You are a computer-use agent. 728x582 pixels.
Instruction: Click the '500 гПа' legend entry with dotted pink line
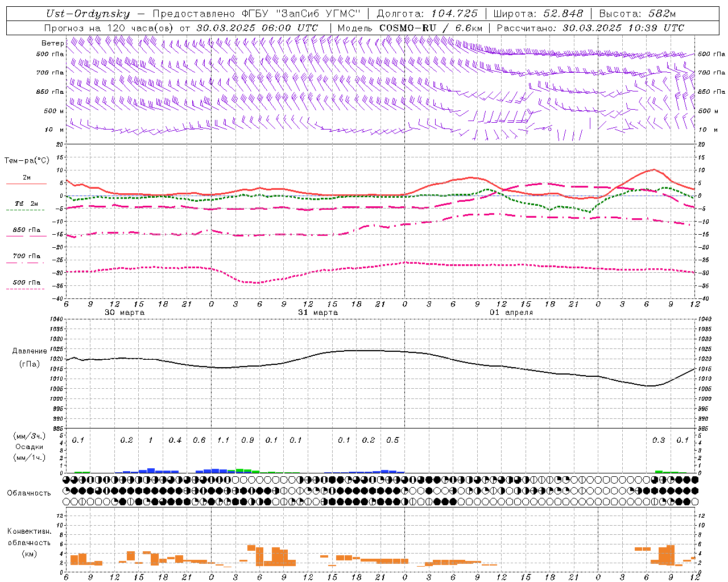(x=26, y=285)
